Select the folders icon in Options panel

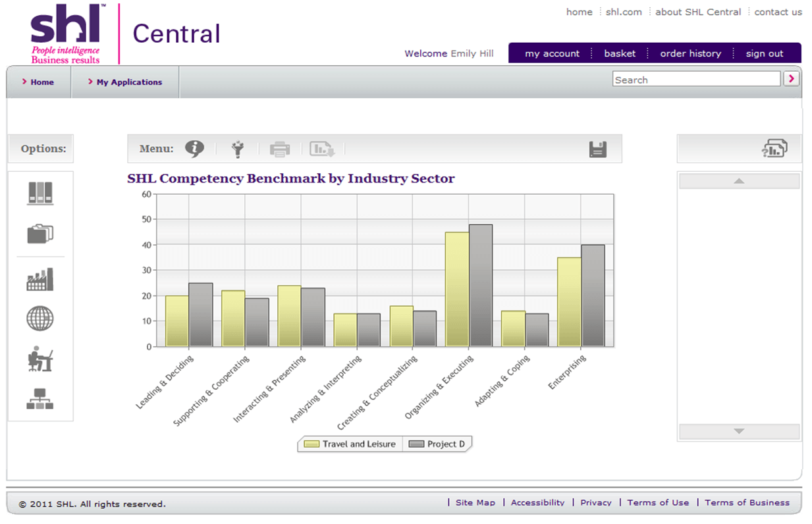(x=40, y=233)
